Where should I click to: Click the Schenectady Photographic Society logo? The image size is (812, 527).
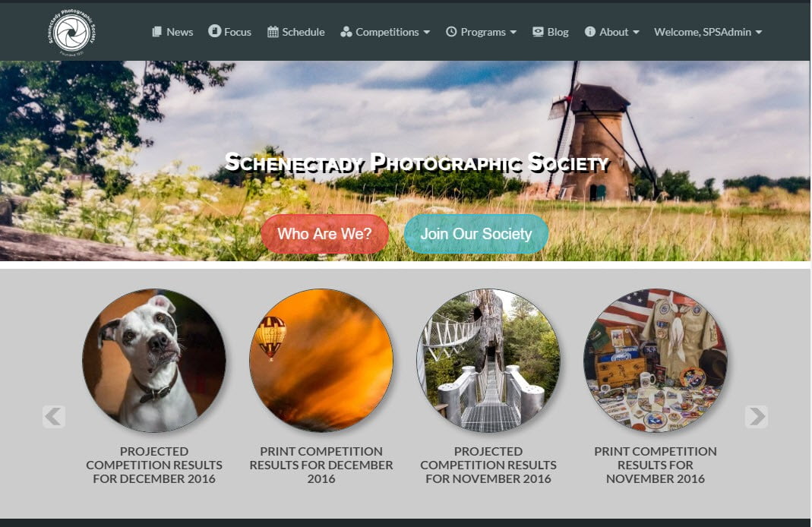tap(72, 32)
